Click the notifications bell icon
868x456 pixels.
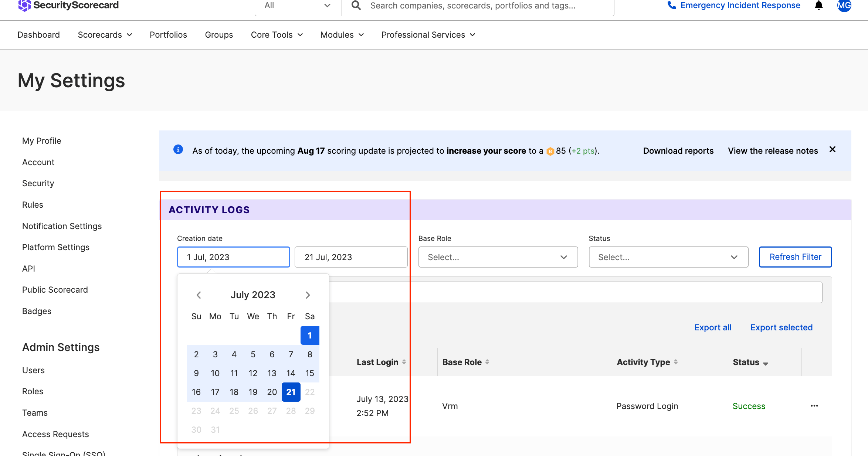coord(818,6)
